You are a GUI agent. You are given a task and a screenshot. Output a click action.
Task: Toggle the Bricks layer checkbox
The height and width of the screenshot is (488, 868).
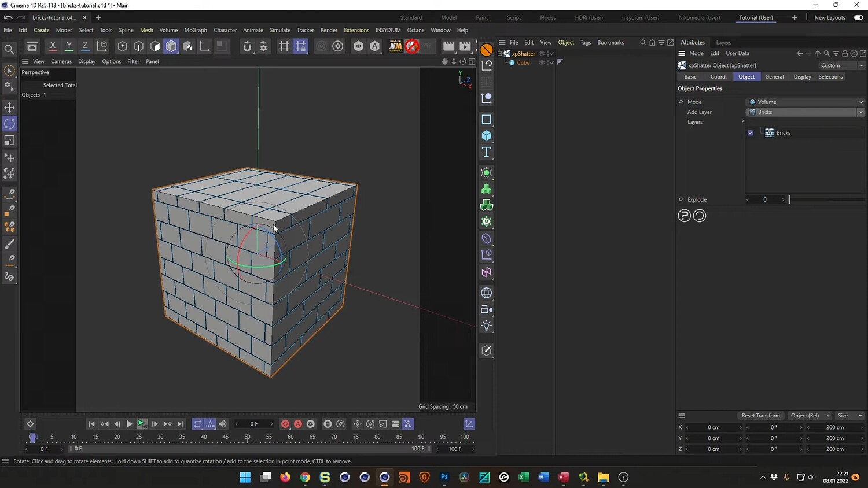[x=751, y=133]
